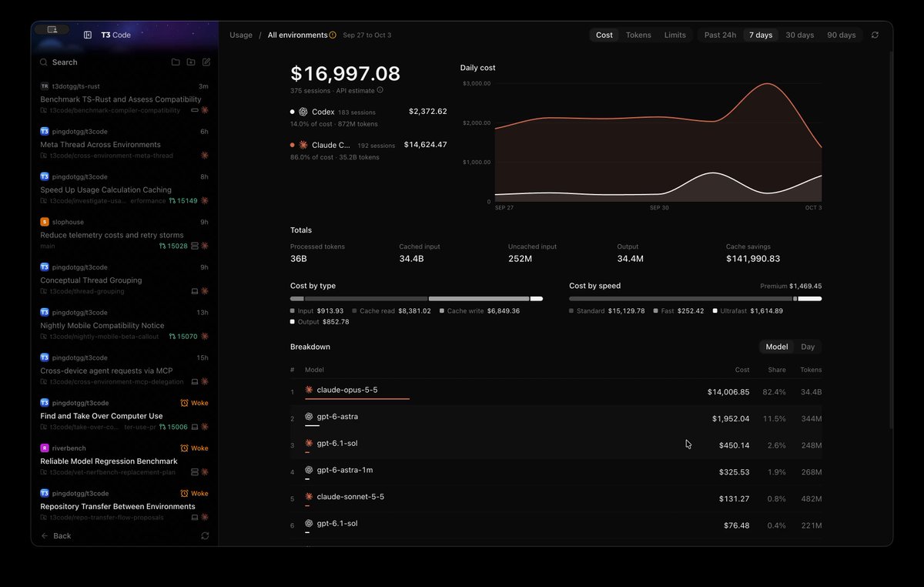Click the $1,952.04 cost for gpt-6-astra
Image resolution: width=924 pixels, height=587 pixels.
(x=731, y=419)
